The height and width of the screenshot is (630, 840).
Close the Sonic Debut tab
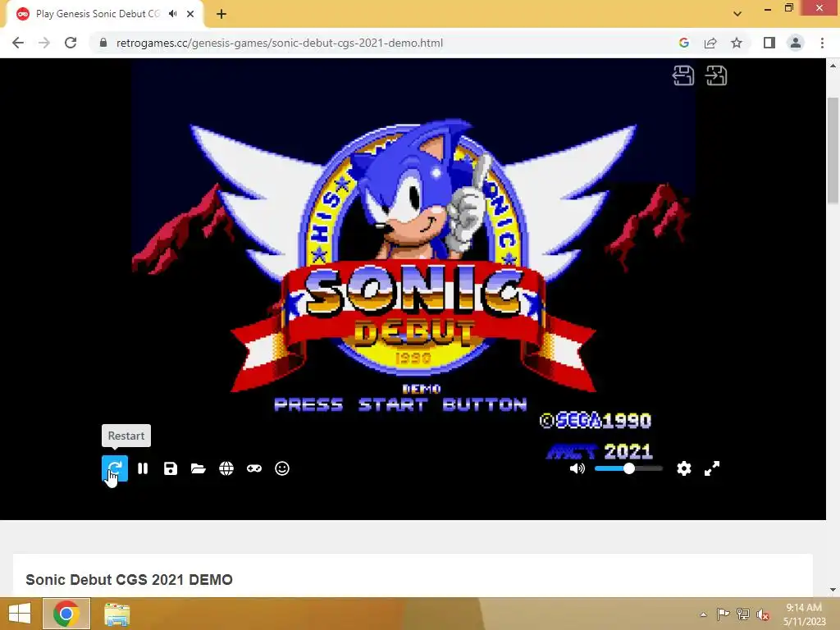190,14
